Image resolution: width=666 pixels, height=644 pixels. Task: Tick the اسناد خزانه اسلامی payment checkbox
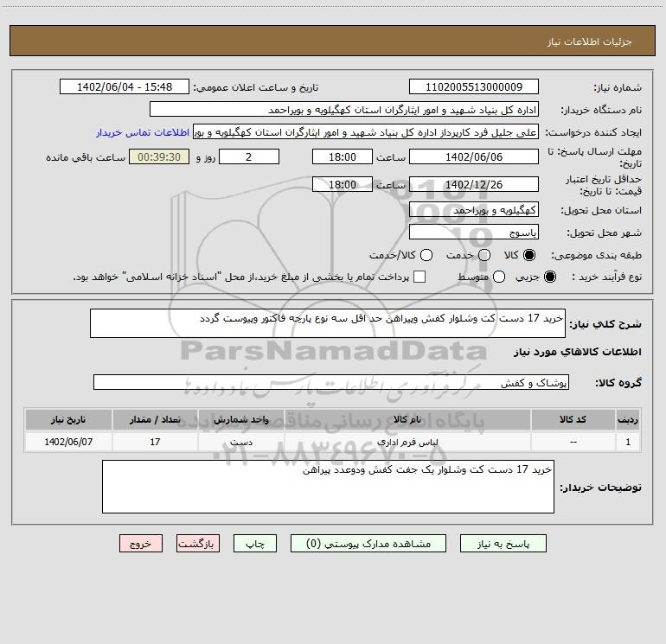coord(419,277)
